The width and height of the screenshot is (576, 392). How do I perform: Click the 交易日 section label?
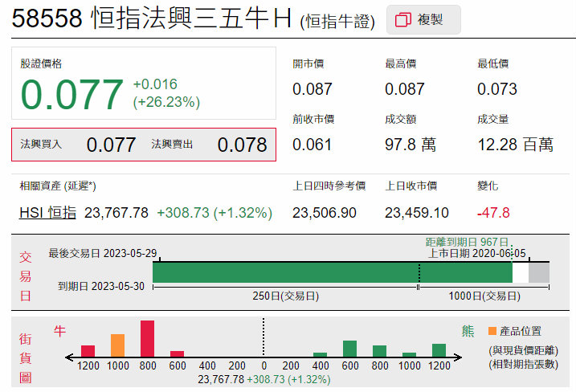click(x=26, y=276)
